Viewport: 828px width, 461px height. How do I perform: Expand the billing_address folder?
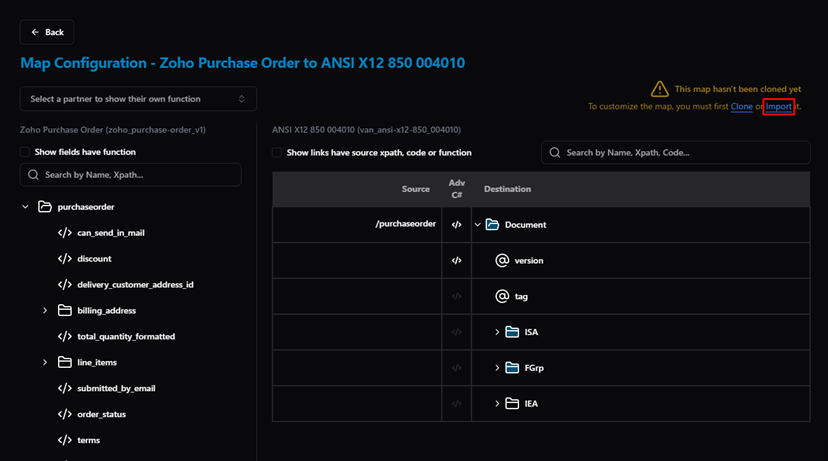click(45, 311)
